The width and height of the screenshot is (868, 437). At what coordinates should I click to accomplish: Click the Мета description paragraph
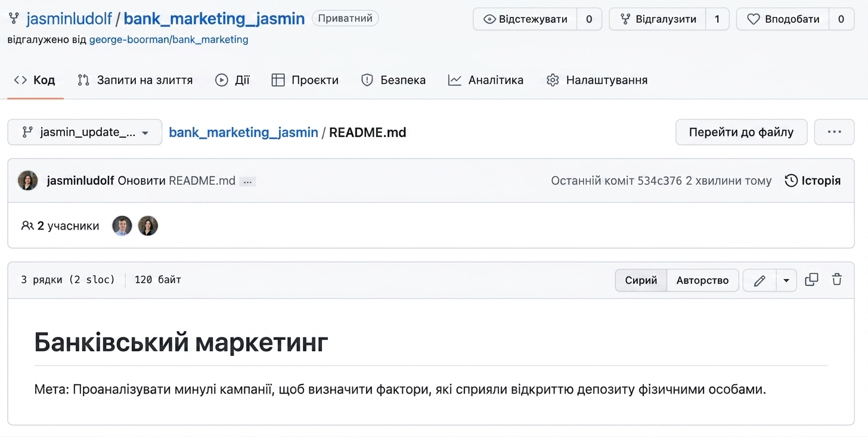pos(400,390)
